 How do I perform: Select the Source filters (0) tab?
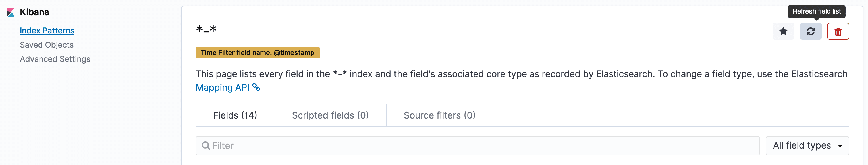(439, 115)
